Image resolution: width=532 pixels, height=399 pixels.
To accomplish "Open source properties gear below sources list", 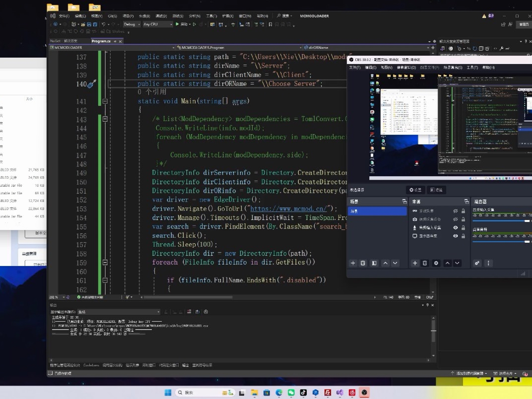I will [x=436, y=263].
